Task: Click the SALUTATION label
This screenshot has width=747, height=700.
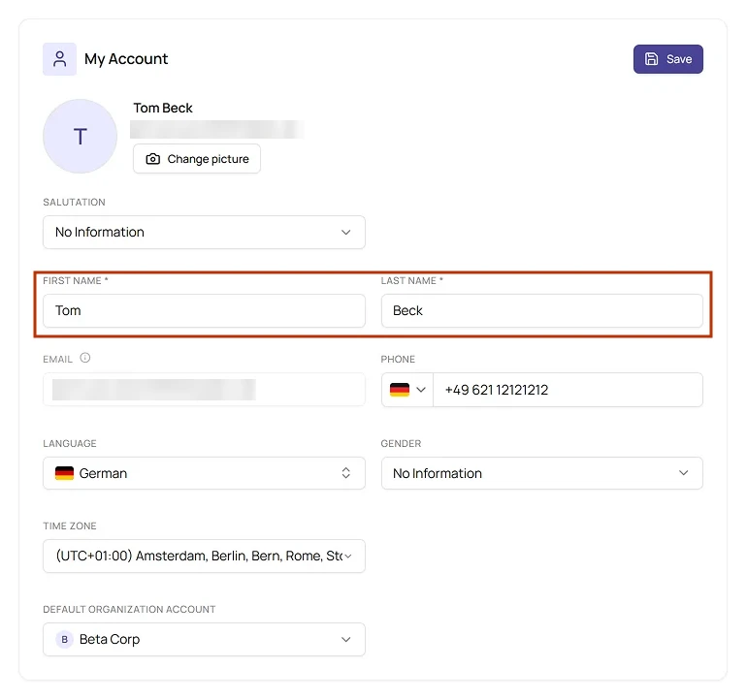Action: pos(75,202)
